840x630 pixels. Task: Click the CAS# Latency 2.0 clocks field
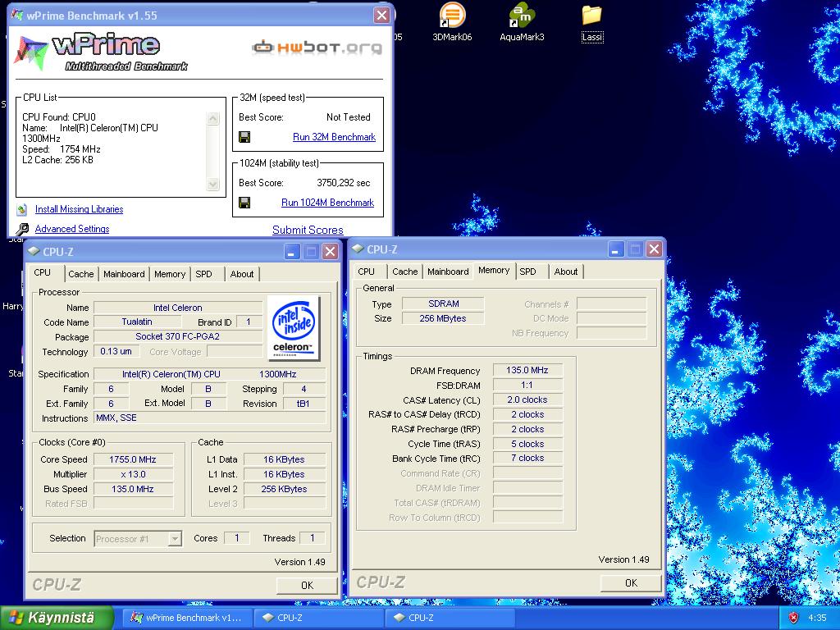[x=527, y=400]
